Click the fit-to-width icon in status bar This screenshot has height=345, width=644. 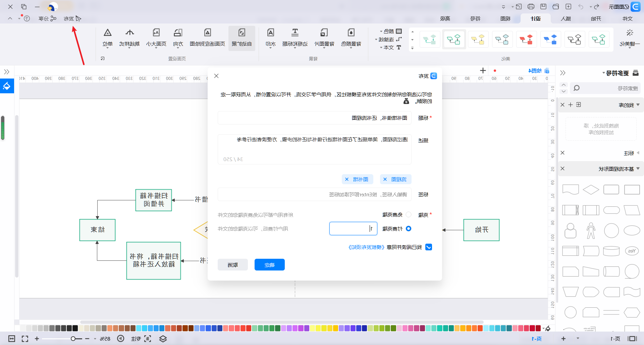pos(12,339)
